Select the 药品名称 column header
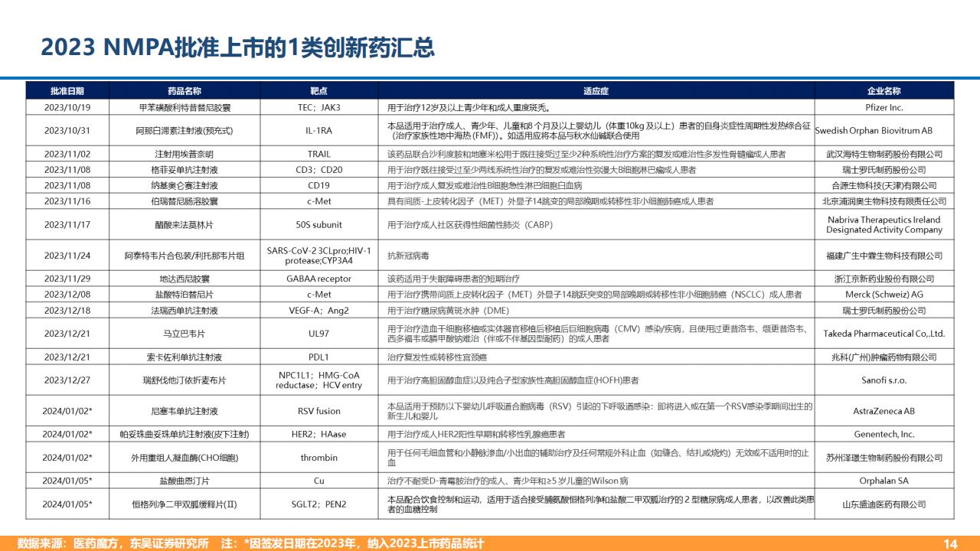This screenshot has width=980, height=551. (185, 91)
